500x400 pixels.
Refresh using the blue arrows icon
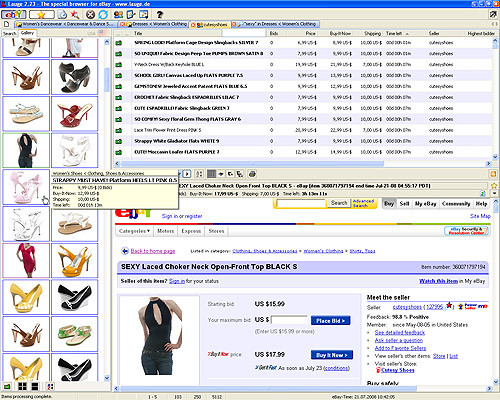(x=103, y=15)
